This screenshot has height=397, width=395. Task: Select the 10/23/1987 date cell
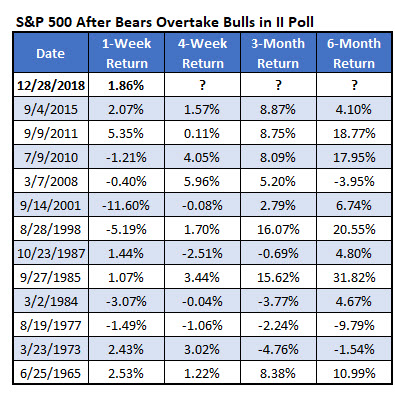[51, 253]
